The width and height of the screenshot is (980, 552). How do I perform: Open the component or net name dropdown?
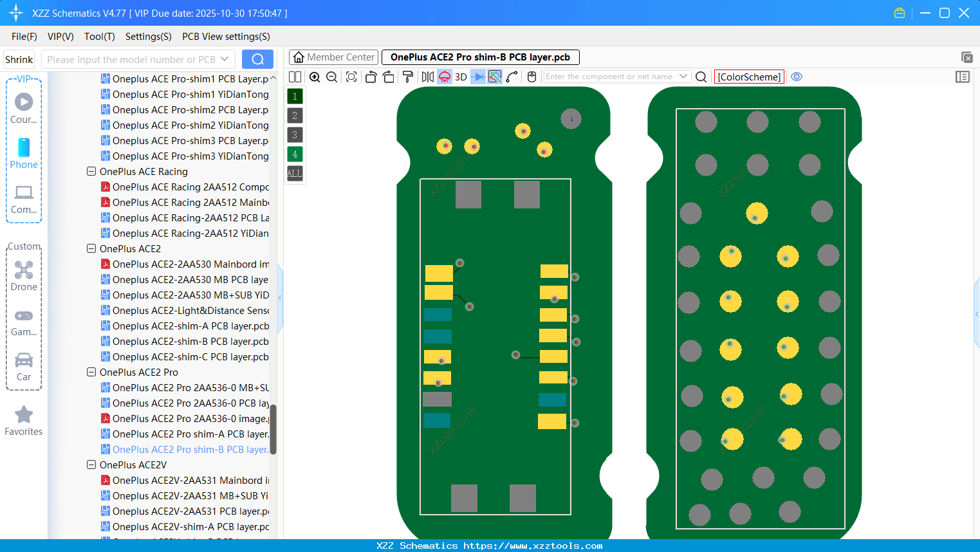[x=683, y=77]
